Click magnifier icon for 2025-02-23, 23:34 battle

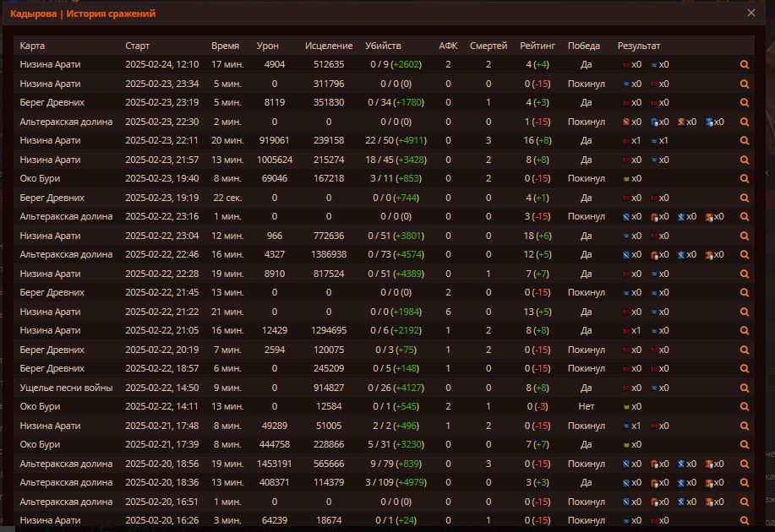tap(745, 84)
